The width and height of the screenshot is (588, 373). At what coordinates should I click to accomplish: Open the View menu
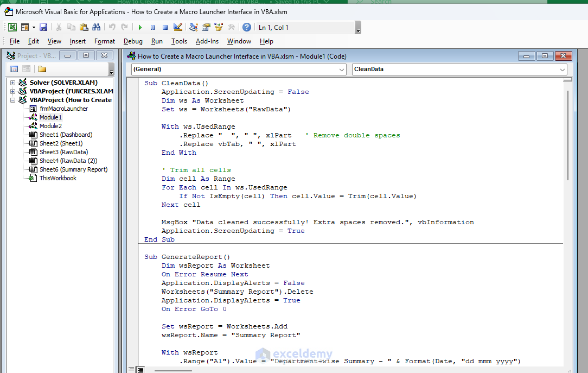pos(54,41)
